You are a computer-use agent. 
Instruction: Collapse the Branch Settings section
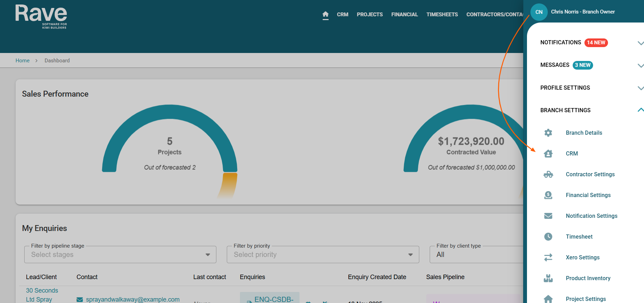[x=640, y=110]
